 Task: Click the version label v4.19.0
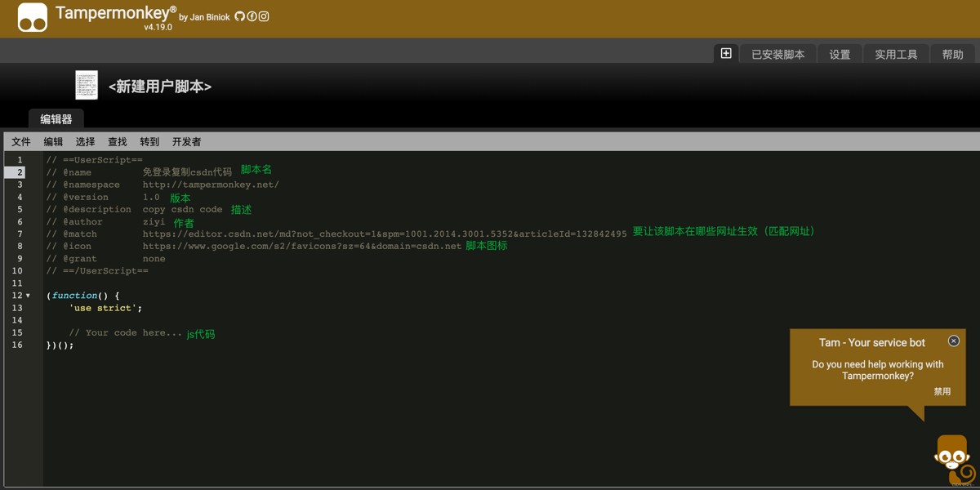point(158,27)
